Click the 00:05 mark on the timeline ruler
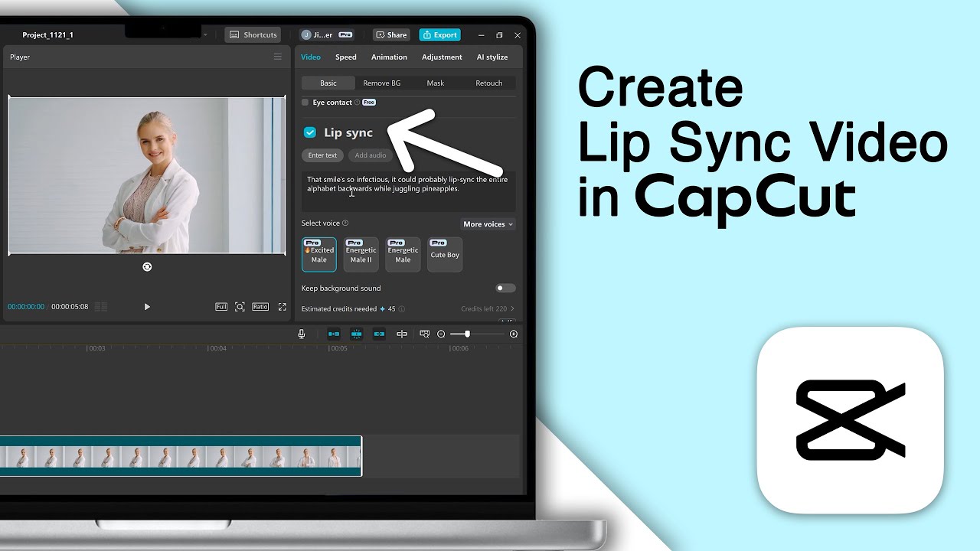The image size is (980, 551). coord(338,348)
